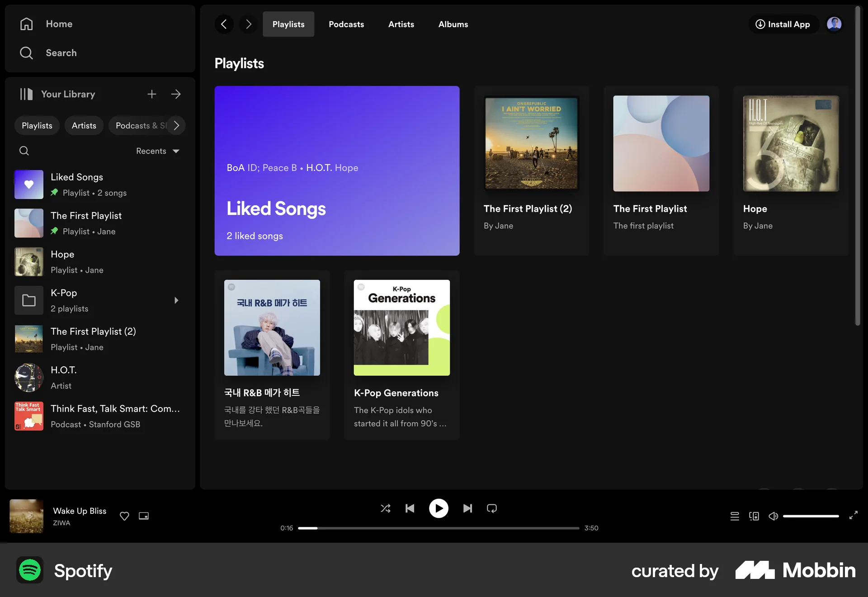Click the search icon in Your Library
Image resolution: width=868 pixels, height=597 pixels.
click(x=24, y=151)
